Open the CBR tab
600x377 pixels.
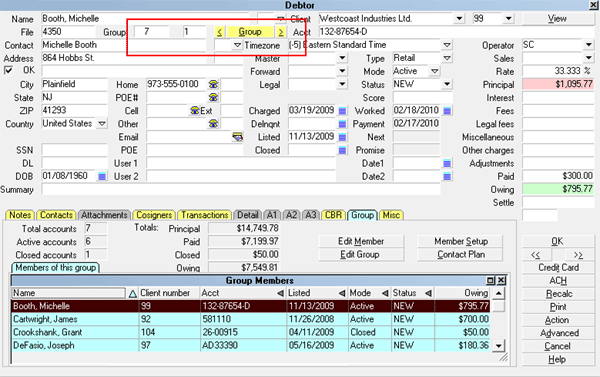333,215
